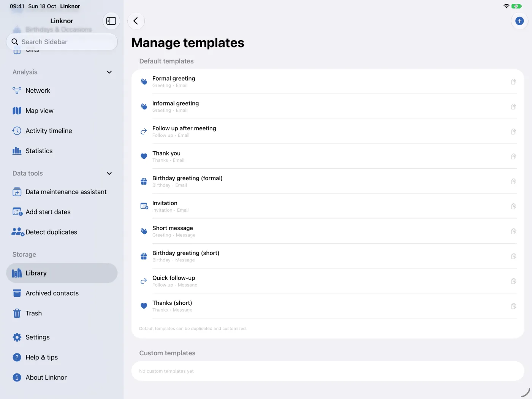
Task: Open Archived contacts
Action: coord(62,293)
